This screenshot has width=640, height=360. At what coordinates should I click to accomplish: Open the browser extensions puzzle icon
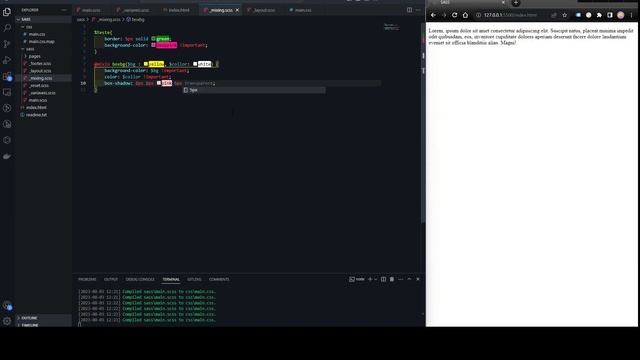(599, 15)
